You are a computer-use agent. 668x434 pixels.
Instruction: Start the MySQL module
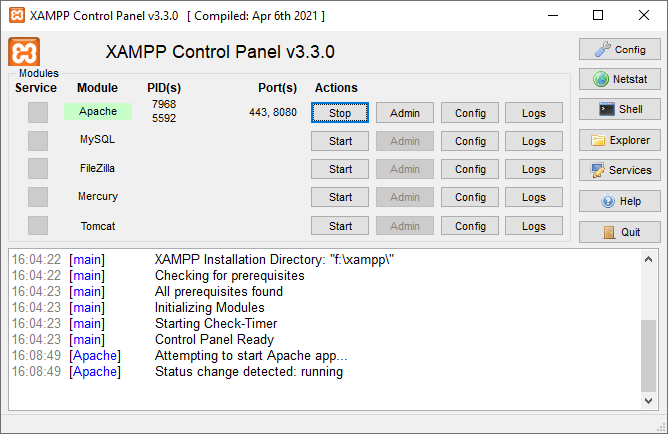(340, 141)
